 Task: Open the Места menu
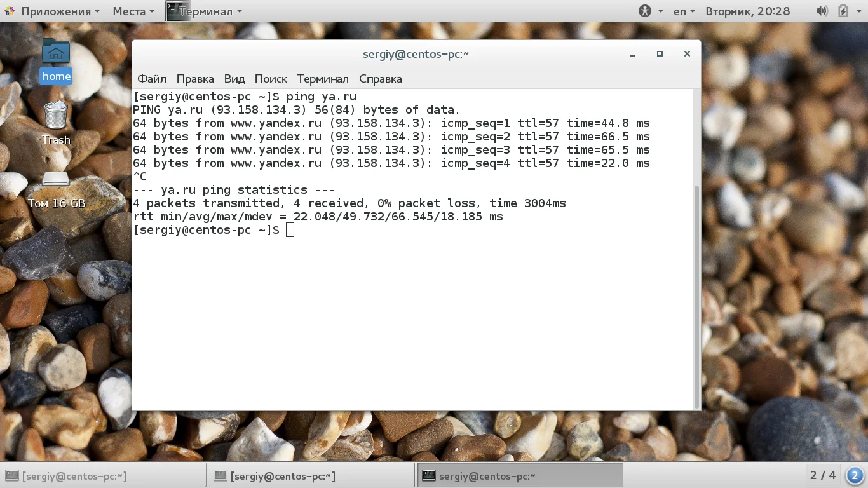(133, 11)
